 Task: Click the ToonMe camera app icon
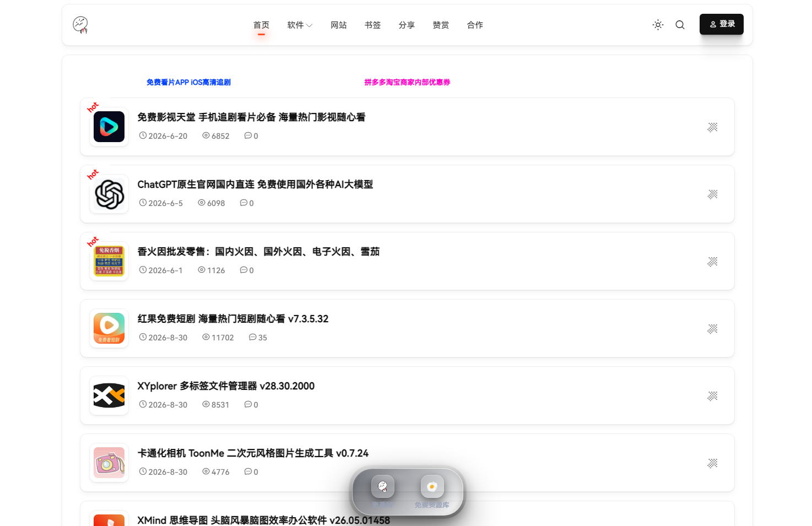(109, 463)
